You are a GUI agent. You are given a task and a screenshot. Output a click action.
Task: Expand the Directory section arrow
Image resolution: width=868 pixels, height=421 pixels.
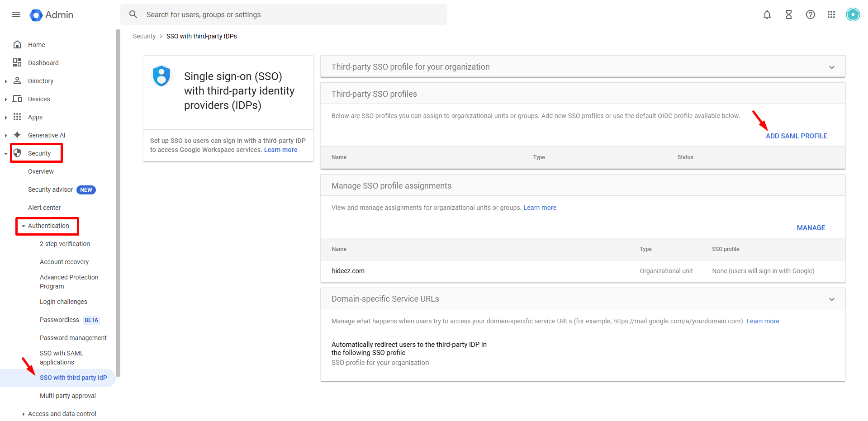pos(6,81)
